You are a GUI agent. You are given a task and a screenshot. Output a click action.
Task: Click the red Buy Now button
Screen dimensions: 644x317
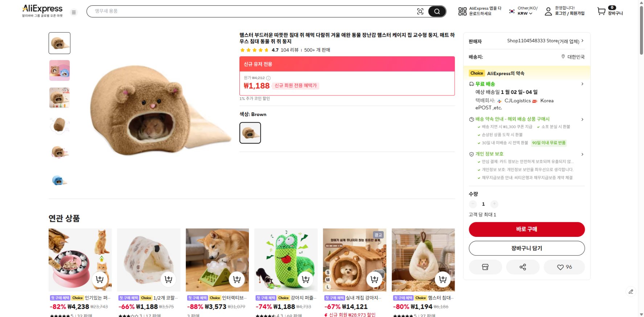point(526,229)
